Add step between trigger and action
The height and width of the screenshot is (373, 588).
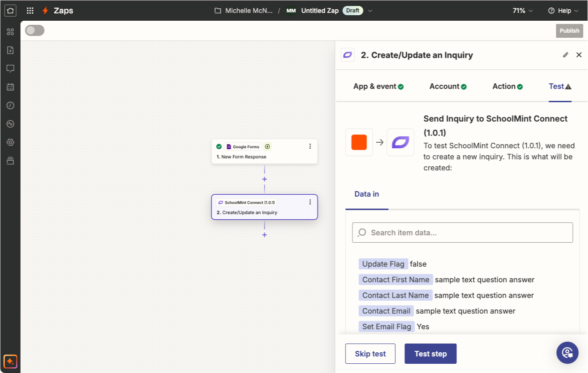coord(265,179)
